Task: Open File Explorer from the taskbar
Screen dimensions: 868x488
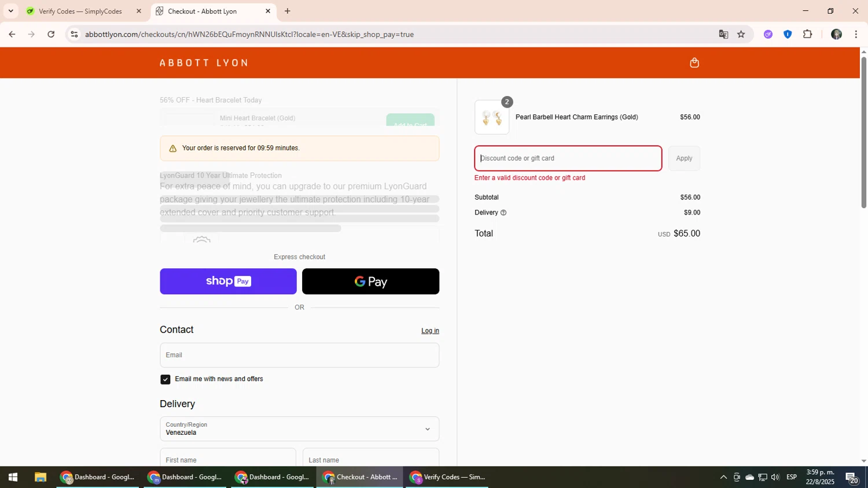Action: click(40, 478)
